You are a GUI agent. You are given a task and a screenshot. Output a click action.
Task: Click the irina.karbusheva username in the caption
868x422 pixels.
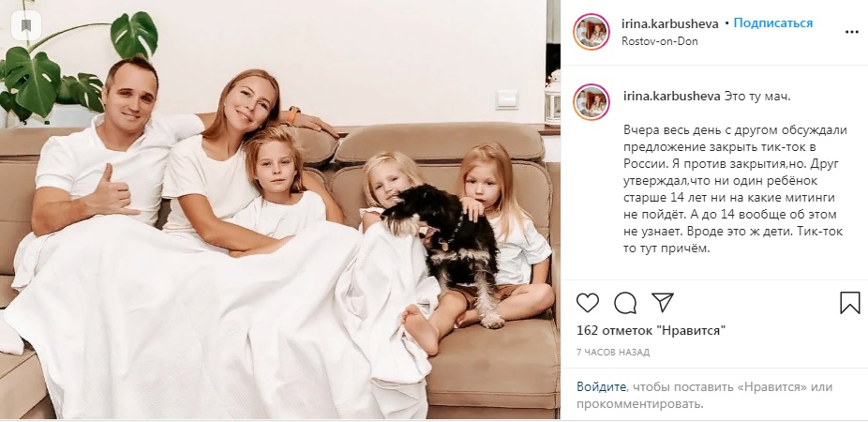coord(671,97)
